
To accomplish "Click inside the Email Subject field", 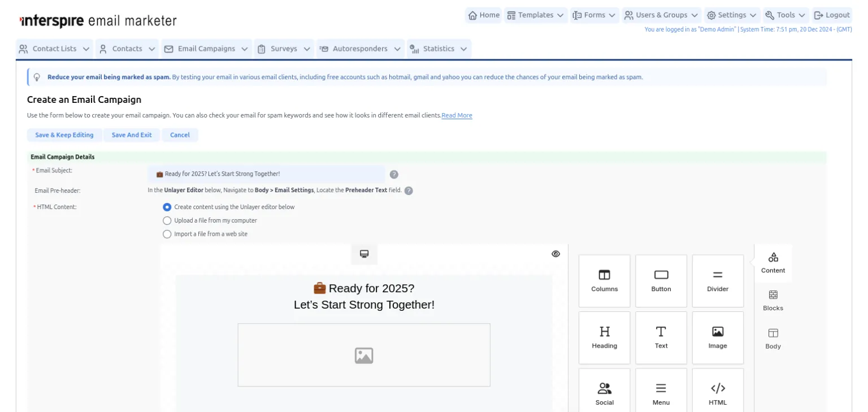I will (266, 175).
